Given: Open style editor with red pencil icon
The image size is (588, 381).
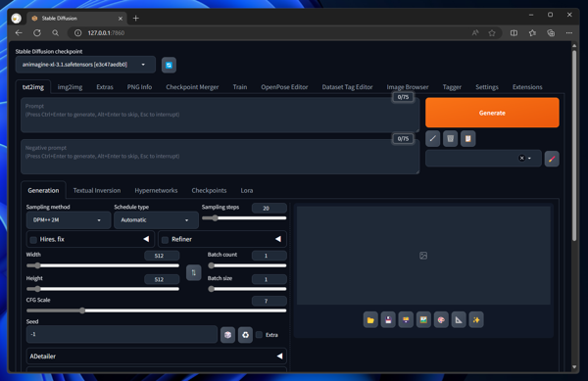Looking at the screenshot, I should click(x=552, y=159).
